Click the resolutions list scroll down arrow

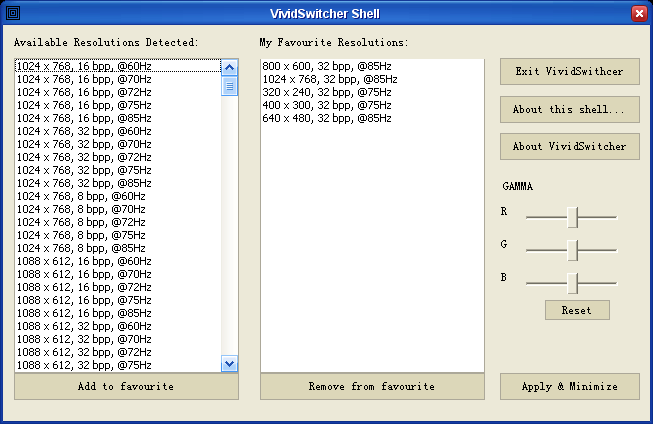tap(229, 364)
